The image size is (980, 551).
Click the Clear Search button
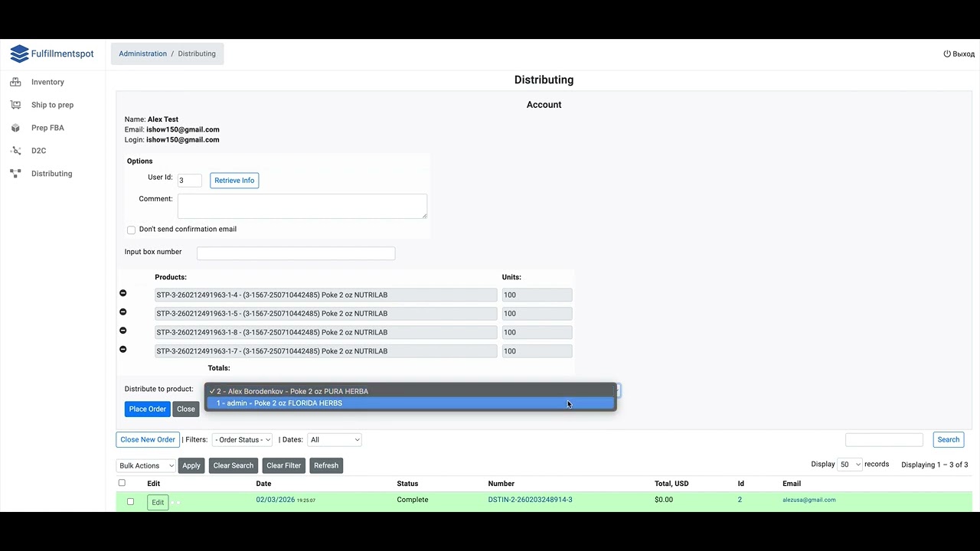coord(234,465)
